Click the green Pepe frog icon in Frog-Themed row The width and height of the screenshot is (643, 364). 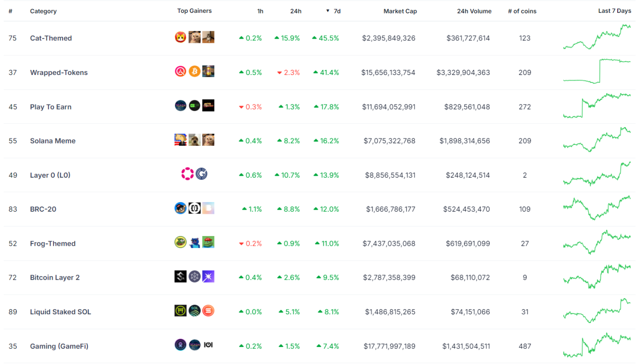click(x=208, y=243)
